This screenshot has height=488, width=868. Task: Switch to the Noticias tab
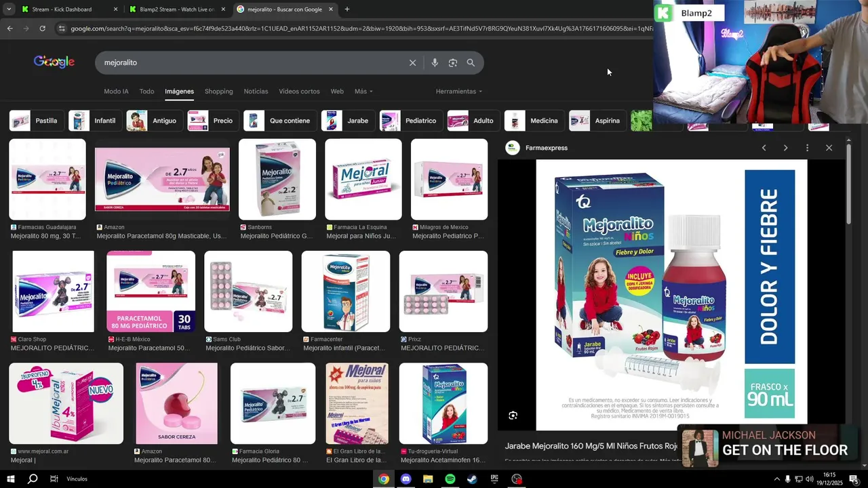pos(256,91)
